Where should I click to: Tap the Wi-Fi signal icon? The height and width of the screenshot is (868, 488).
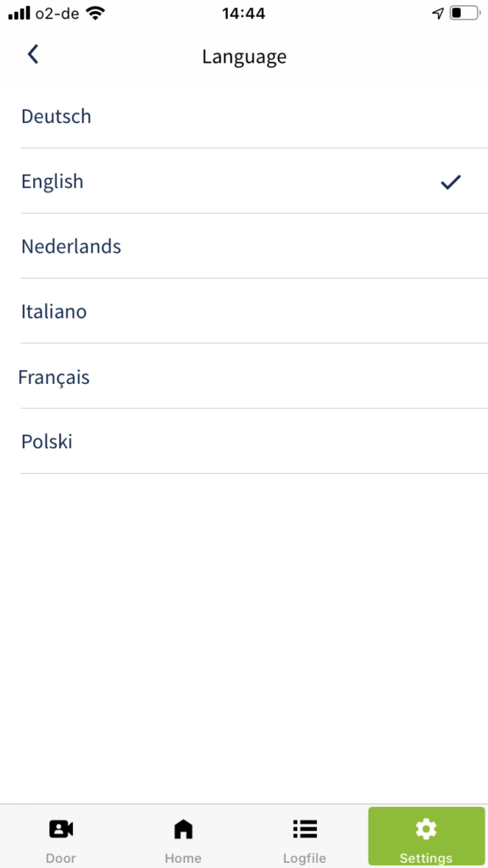click(95, 14)
